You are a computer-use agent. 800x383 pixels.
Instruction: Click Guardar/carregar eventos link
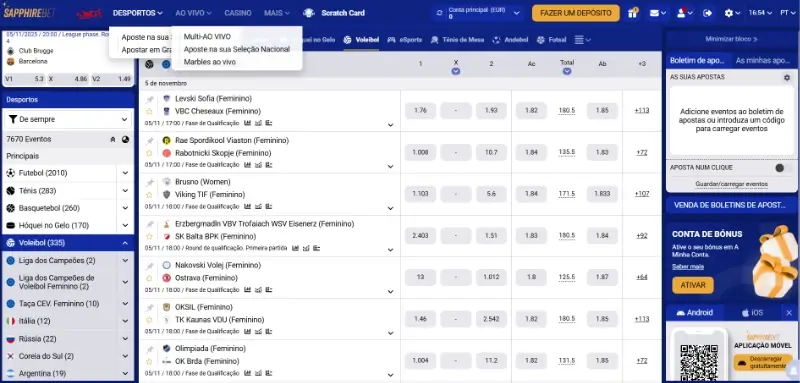click(731, 184)
